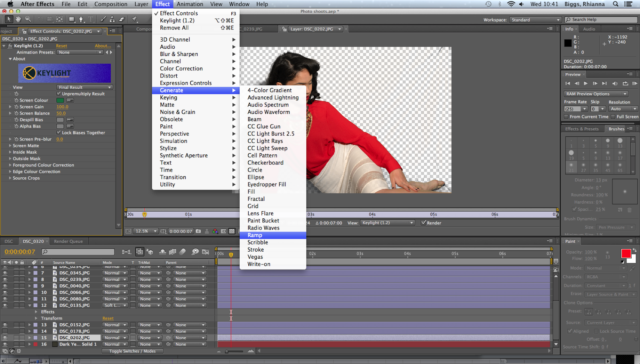Click the red foreground color swatch in Paint

pos(626,253)
